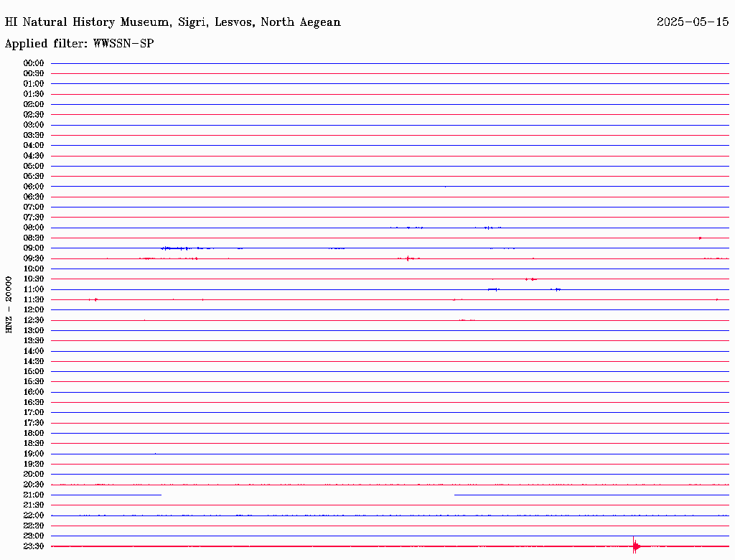Click the blue activity on 08:00 trace
This screenshot has width=735, height=560.
(x=406, y=228)
